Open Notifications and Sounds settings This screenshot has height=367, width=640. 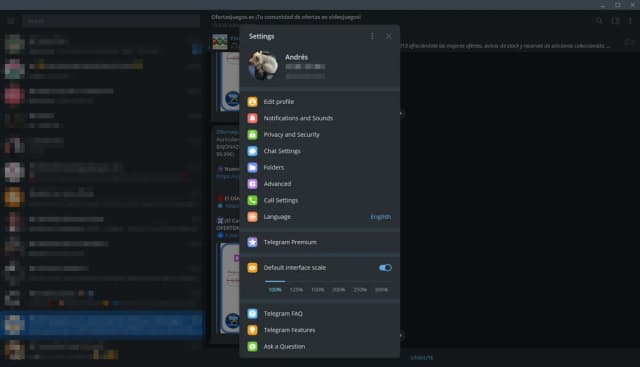coord(320,118)
